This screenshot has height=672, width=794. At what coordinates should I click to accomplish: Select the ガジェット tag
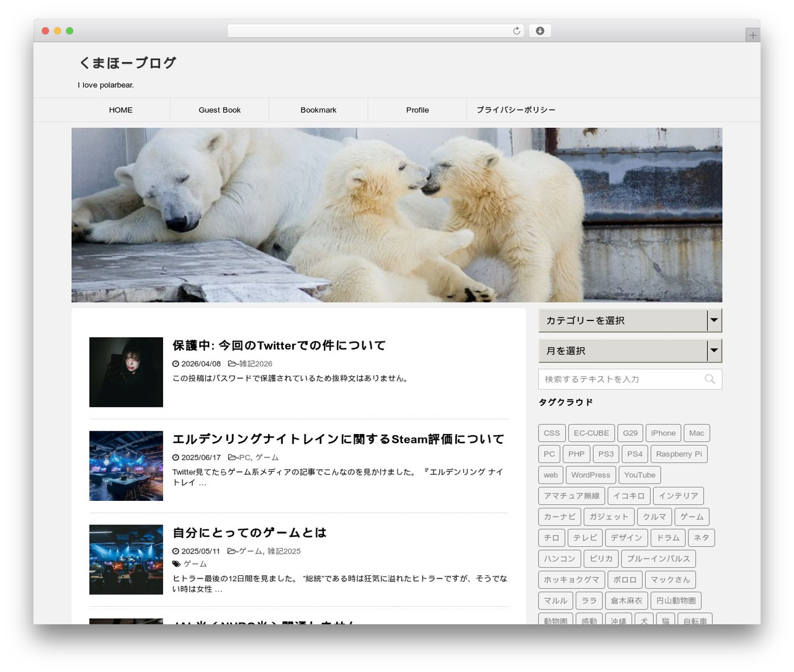tap(609, 517)
